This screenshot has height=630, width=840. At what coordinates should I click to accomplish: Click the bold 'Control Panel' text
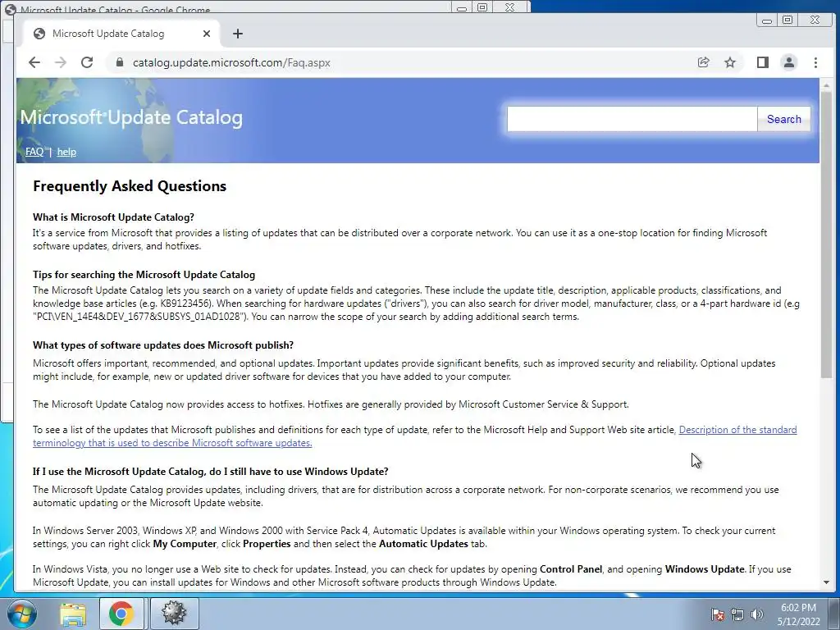point(571,569)
